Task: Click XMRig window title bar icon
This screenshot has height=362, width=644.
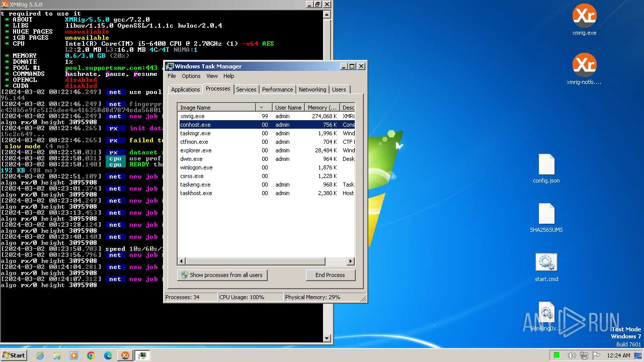Action: coord(5,4)
